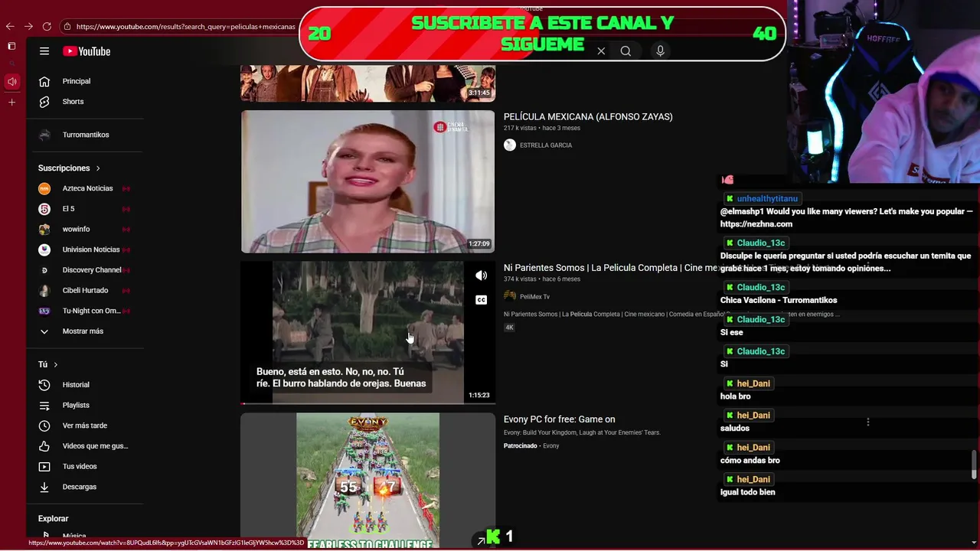Viewport: 980px width, 551px height.
Task: Open Turromantikos channel in sidebar
Action: [x=85, y=135]
